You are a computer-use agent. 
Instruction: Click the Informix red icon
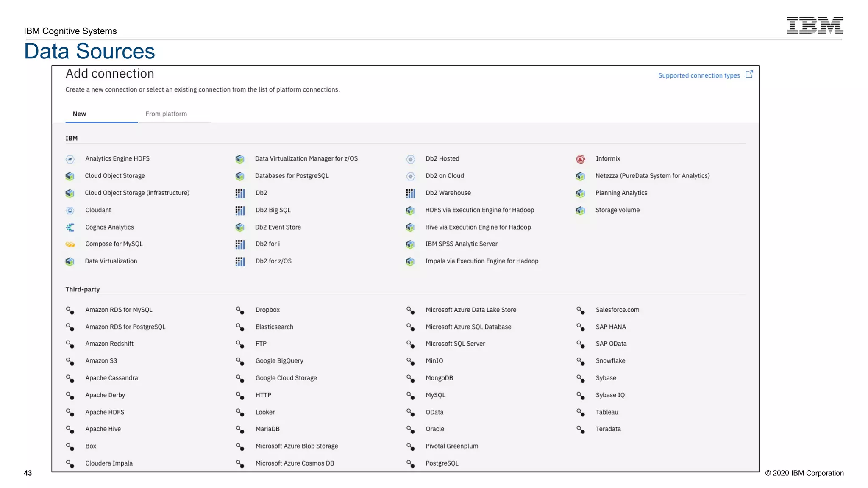coord(581,159)
